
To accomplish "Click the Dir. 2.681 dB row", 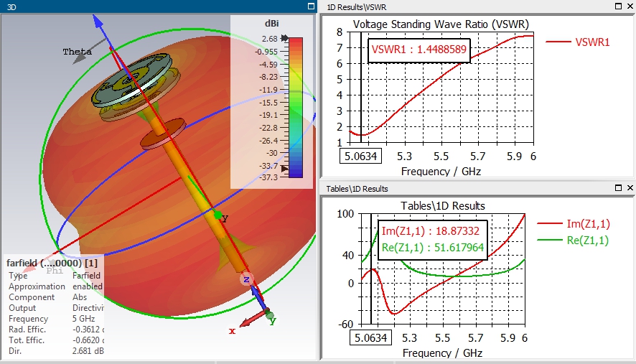I will (x=56, y=351).
